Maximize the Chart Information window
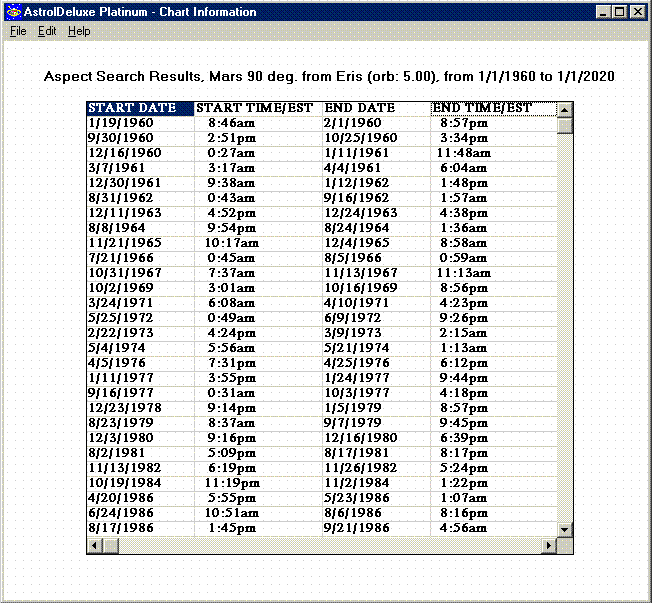 click(x=621, y=12)
